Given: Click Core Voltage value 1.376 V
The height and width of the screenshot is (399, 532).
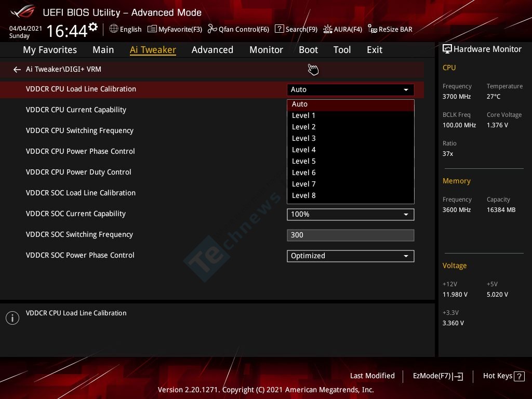Looking at the screenshot, I should pyautogui.click(x=497, y=125).
